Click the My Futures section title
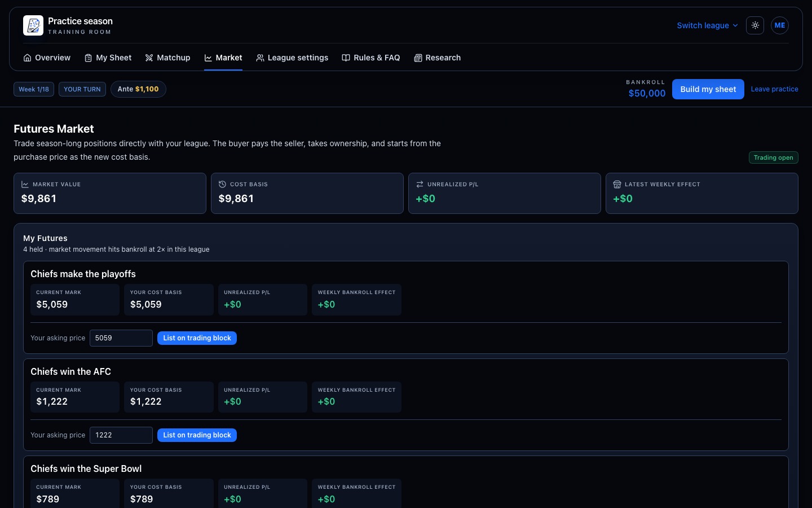The width and height of the screenshot is (812, 508). click(45, 238)
